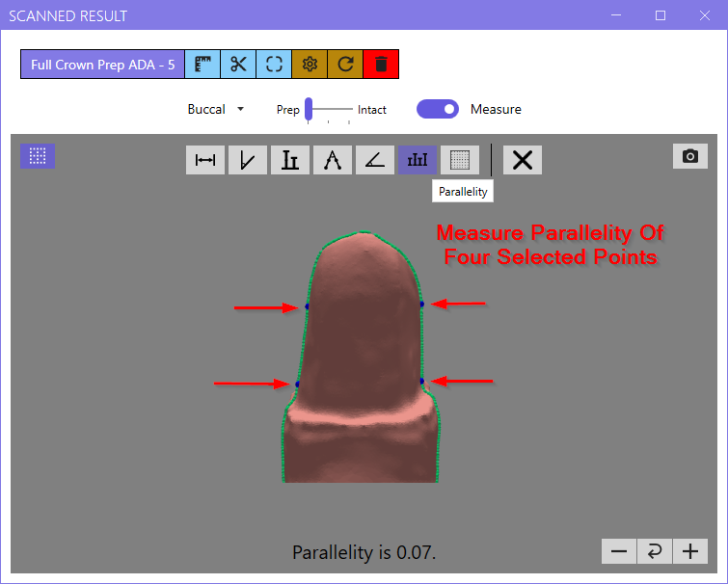Select the grid overlay measurement tool
Image resolution: width=728 pixels, height=584 pixels.
[460, 160]
